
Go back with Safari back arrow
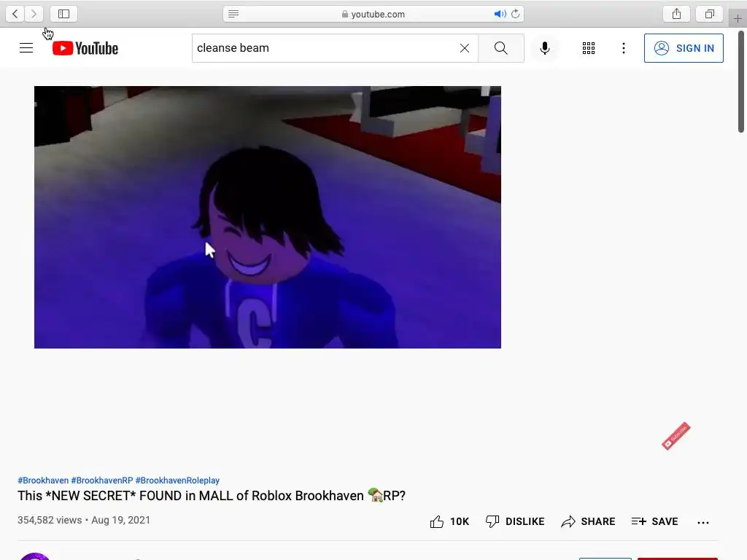15,14
